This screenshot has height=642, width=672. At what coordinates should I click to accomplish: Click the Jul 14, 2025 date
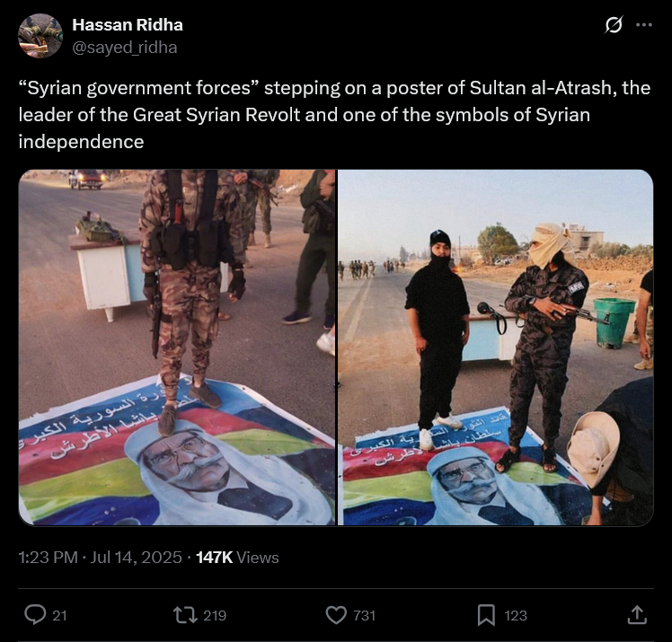(x=136, y=558)
